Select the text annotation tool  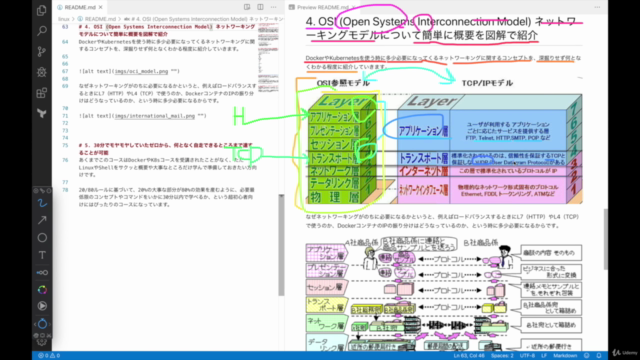42,255
